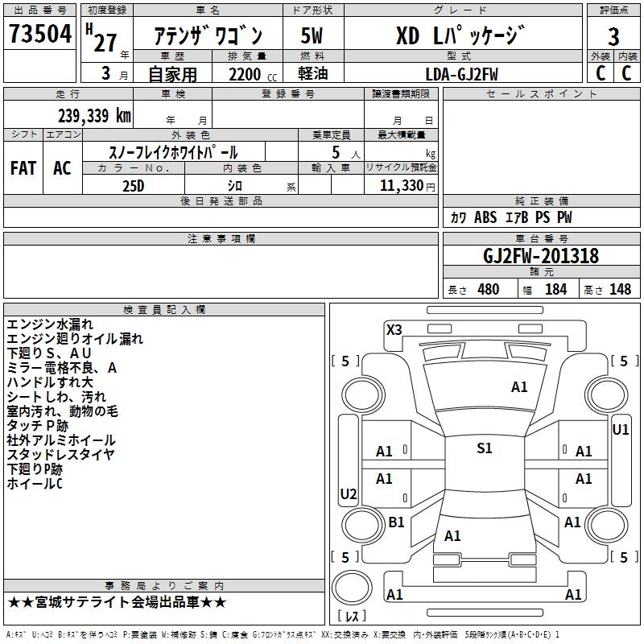Viewport: 644px width, 644px height.
Task: Select the notice ★★宮城サテライト会場出品車★★
Action: coord(117,602)
